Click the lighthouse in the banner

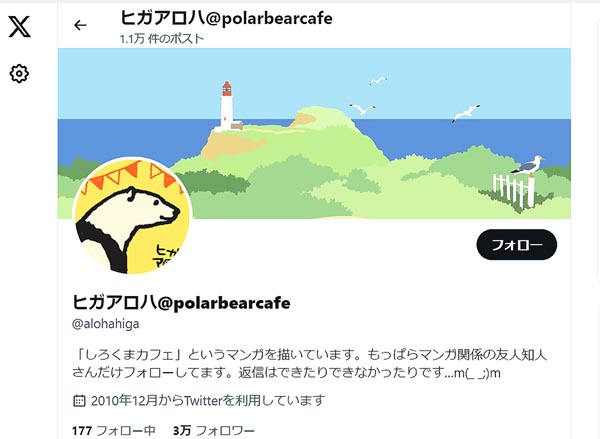coord(227,106)
